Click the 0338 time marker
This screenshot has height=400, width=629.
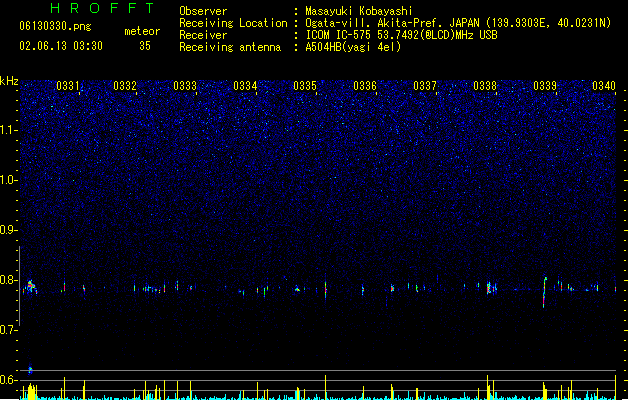[485, 85]
